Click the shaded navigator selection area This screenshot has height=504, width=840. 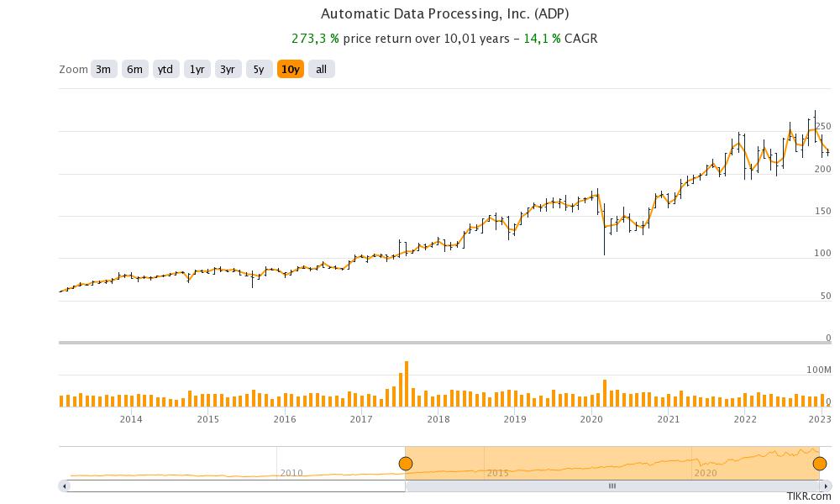(612, 464)
